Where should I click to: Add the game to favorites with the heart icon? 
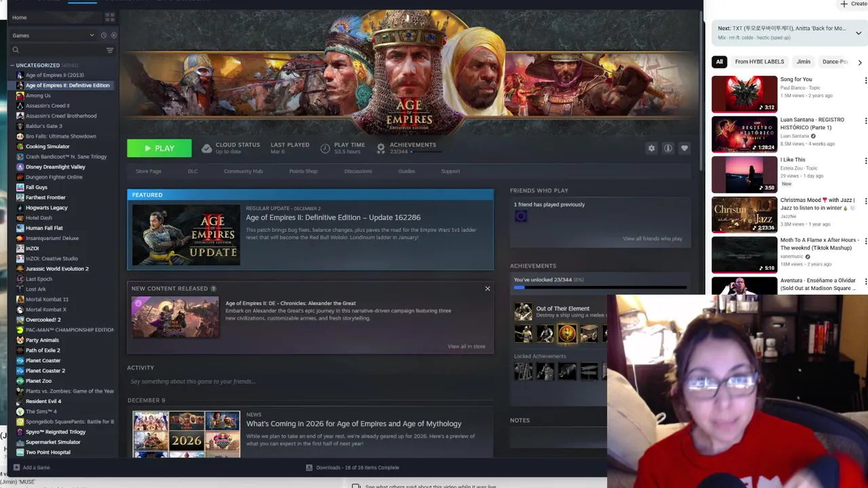point(684,148)
